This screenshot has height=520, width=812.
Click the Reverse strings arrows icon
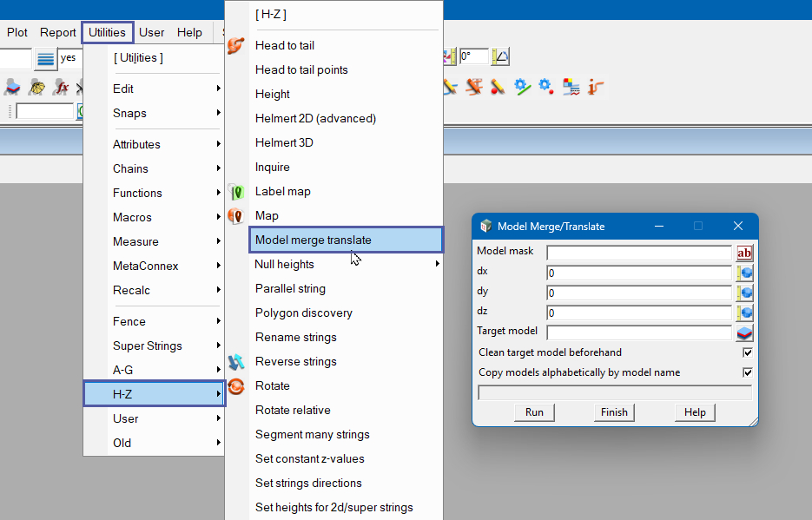(235, 361)
